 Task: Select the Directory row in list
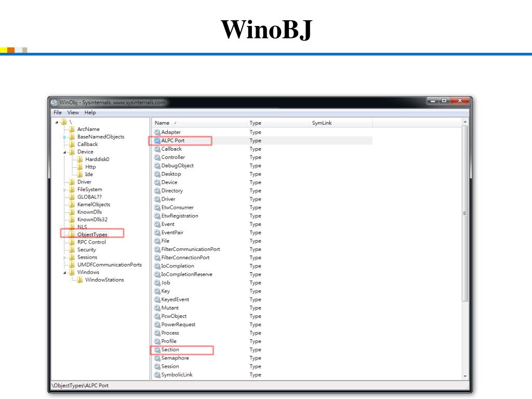click(x=262, y=191)
